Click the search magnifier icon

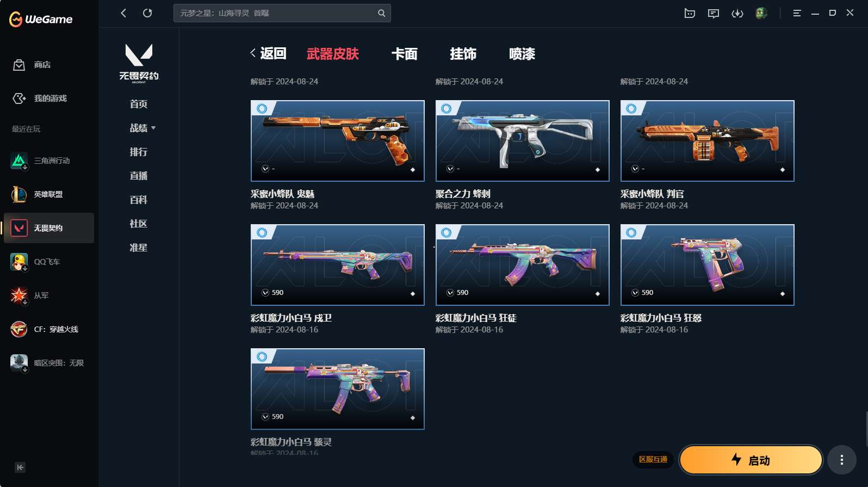381,13
